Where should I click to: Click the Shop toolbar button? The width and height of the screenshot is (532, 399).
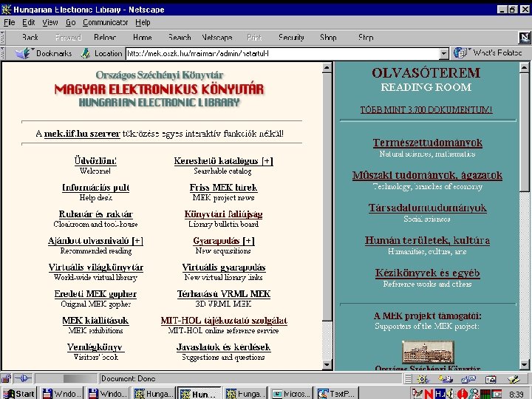[x=328, y=38]
